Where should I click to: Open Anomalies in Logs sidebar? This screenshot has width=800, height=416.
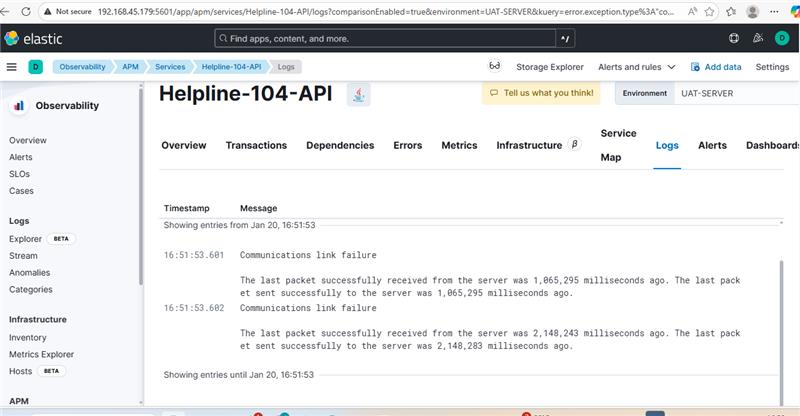[29, 272]
